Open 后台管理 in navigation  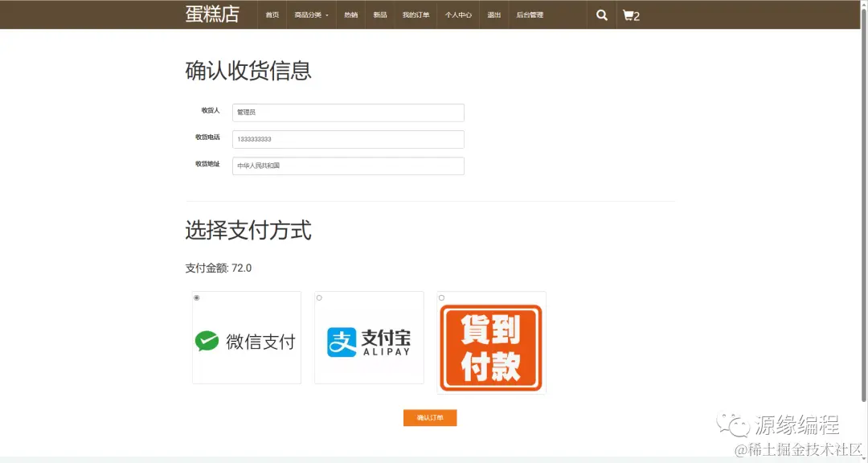coord(530,15)
